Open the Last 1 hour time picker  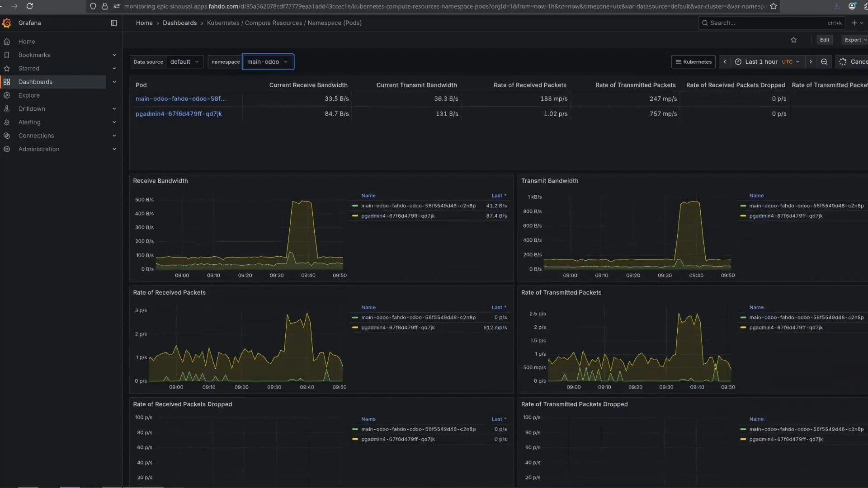tap(767, 62)
